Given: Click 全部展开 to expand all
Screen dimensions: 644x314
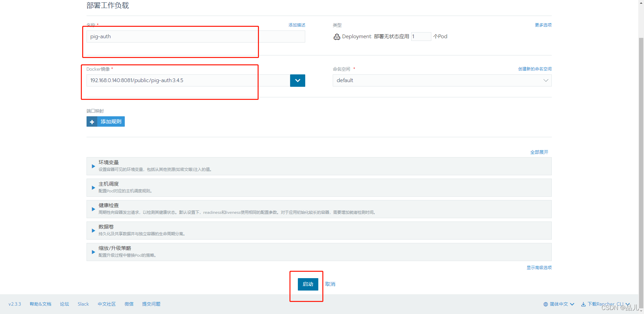Looking at the screenshot, I should coord(539,152).
